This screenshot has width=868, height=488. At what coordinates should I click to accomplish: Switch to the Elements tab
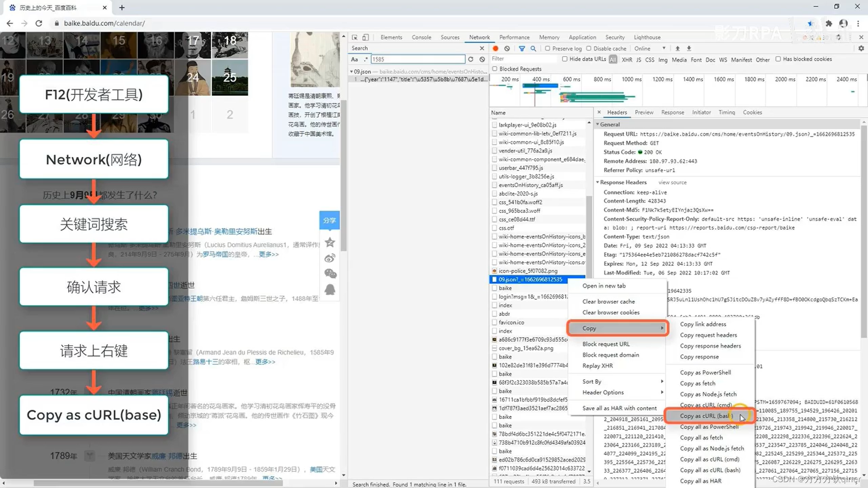pos(391,38)
